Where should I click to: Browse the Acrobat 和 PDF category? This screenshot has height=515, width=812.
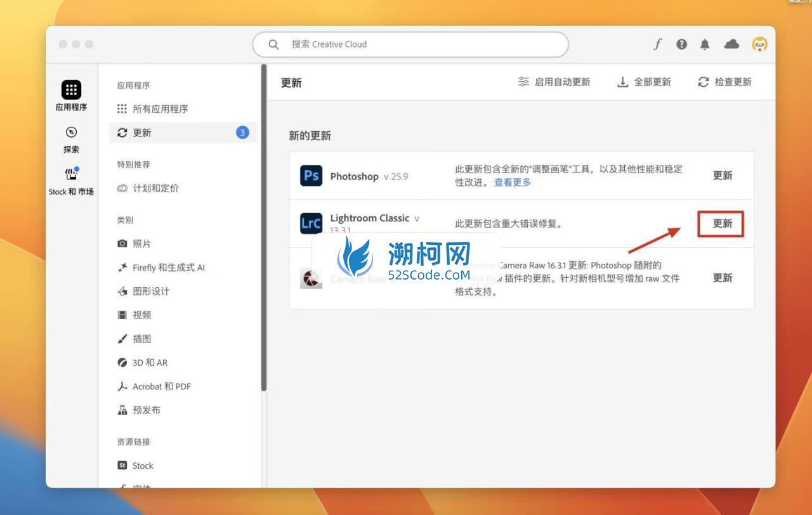[x=183, y=386]
